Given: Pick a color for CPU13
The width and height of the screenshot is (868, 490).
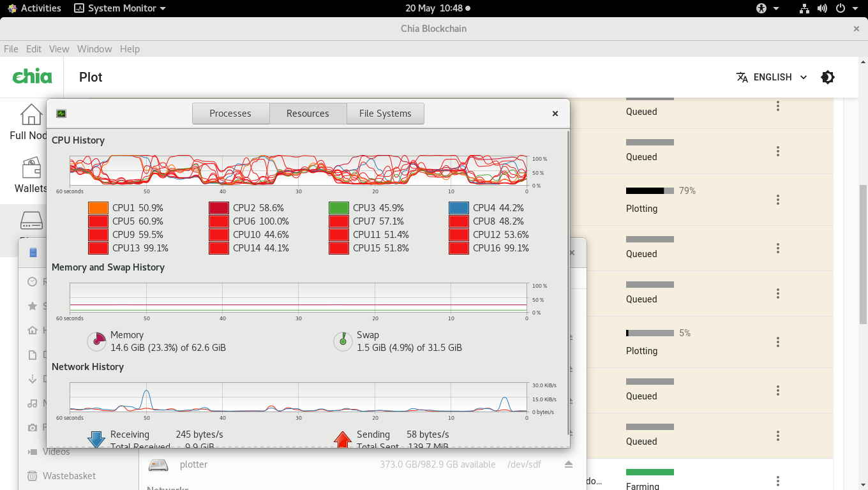Looking at the screenshot, I should 98,248.
